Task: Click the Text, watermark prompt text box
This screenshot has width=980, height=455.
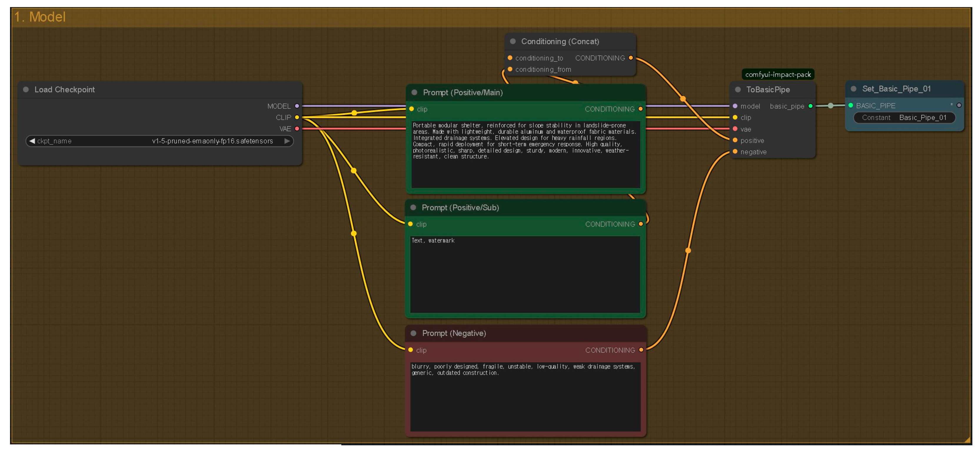Action: tap(525, 274)
